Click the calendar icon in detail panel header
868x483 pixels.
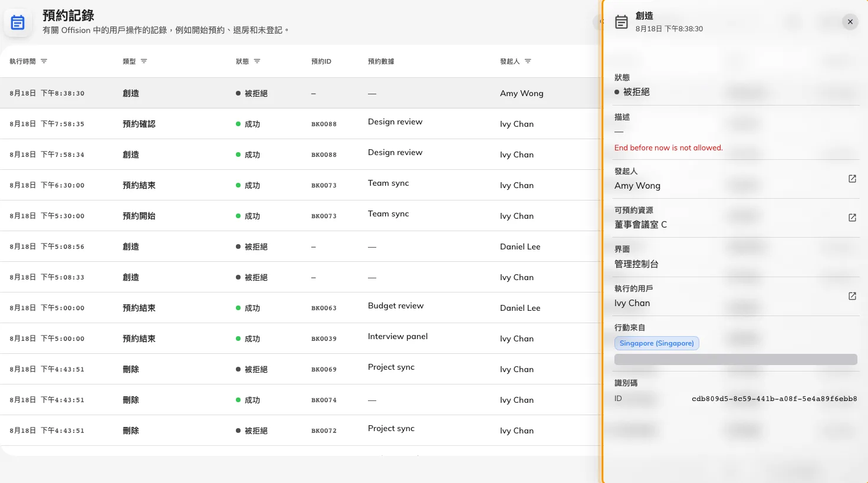click(x=622, y=22)
